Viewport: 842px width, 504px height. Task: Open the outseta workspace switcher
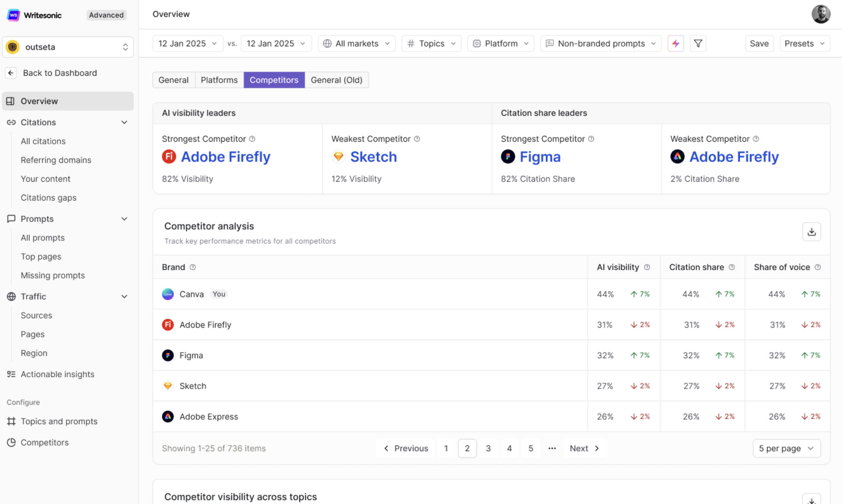(x=68, y=47)
